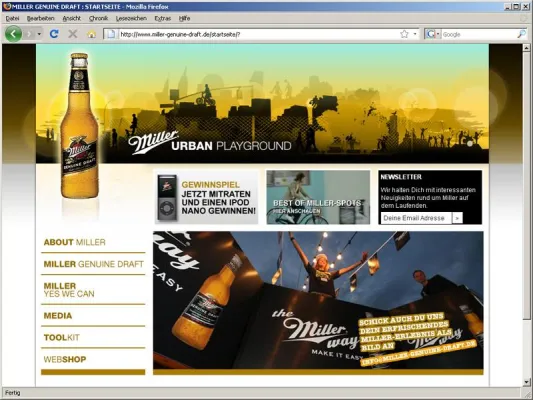The image size is (533, 400).
Task: Open the address bar history dropdown
Action: (415, 34)
